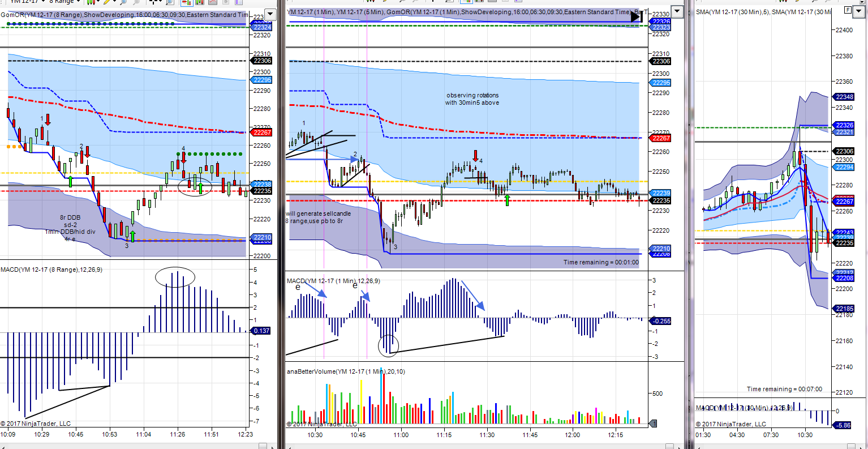Click the skip-to-latest-bar arrow in the middle chart
The image size is (868, 449).
[x=636, y=16]
